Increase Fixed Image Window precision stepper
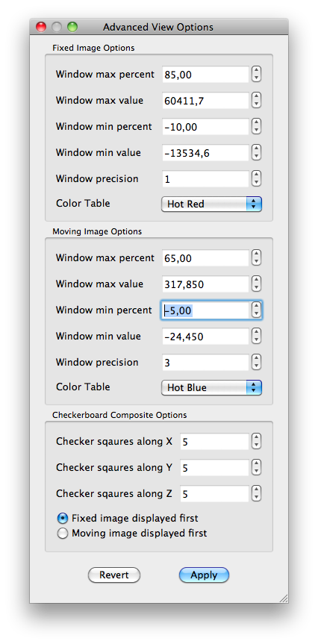This screenshot has width=318, height=644. 256,175
